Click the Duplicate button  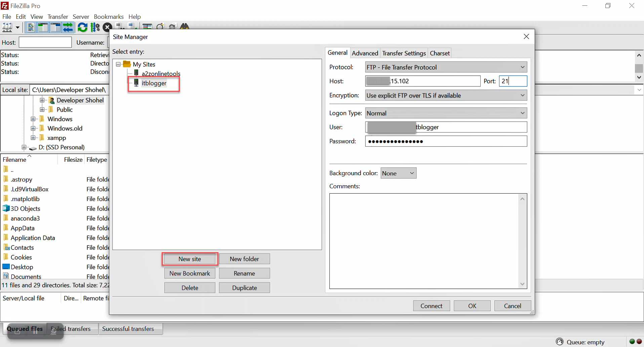point(244,288)
